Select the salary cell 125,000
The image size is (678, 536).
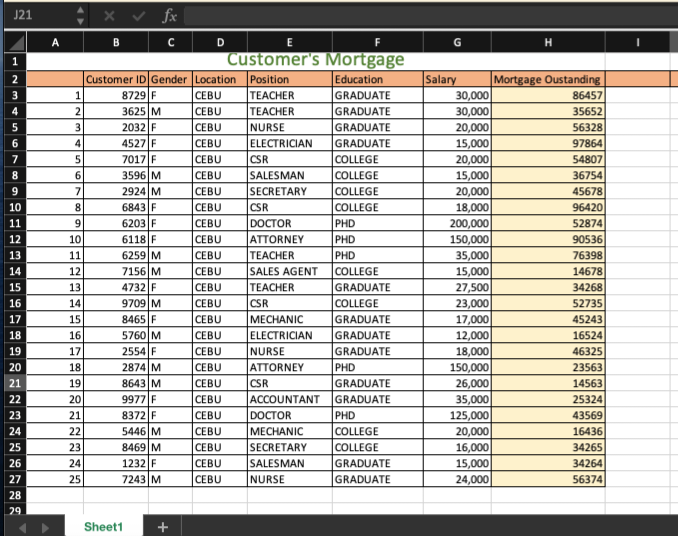coord(457,415)
